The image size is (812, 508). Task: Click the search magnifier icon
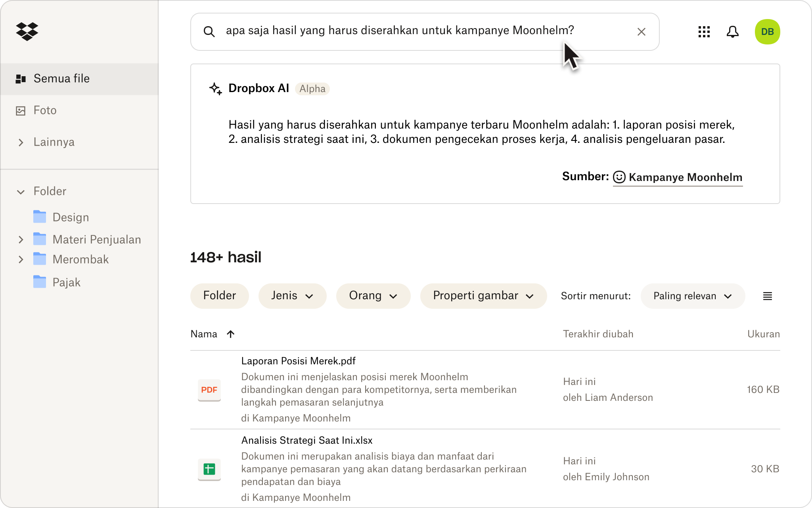tap(209, 32)
